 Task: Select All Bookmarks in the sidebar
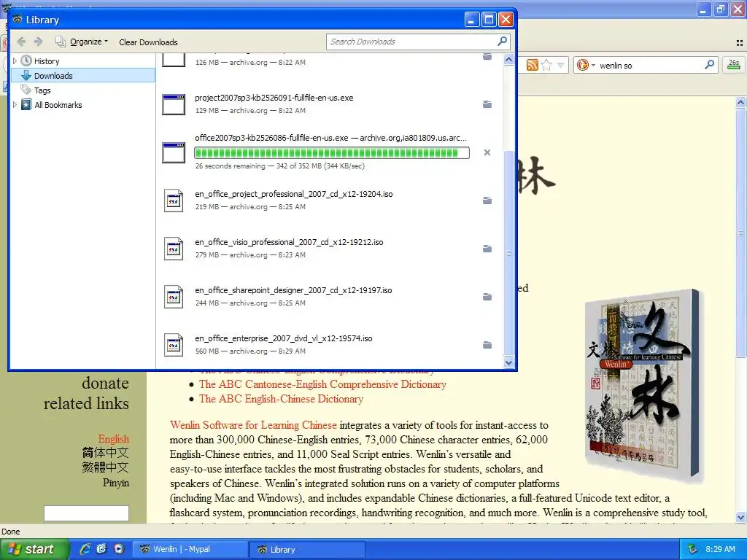[58, 105]
